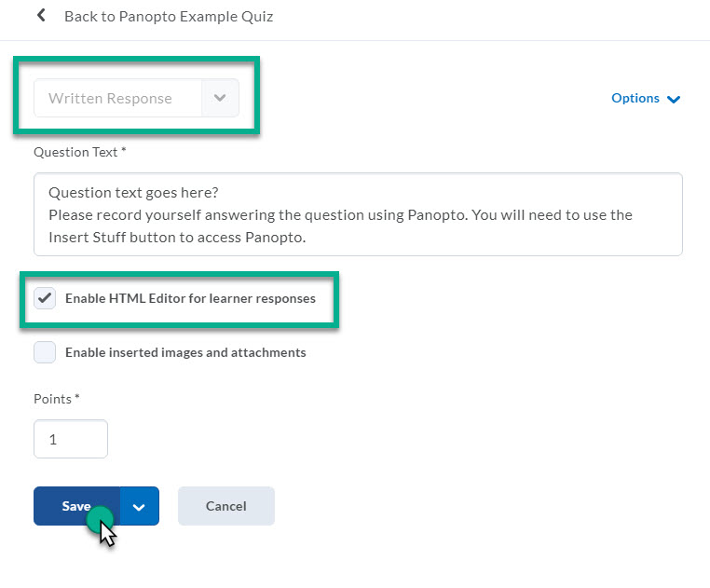Click the 'Points *' field label
Viewport: 710px width, 588px height.
[56, 399]
